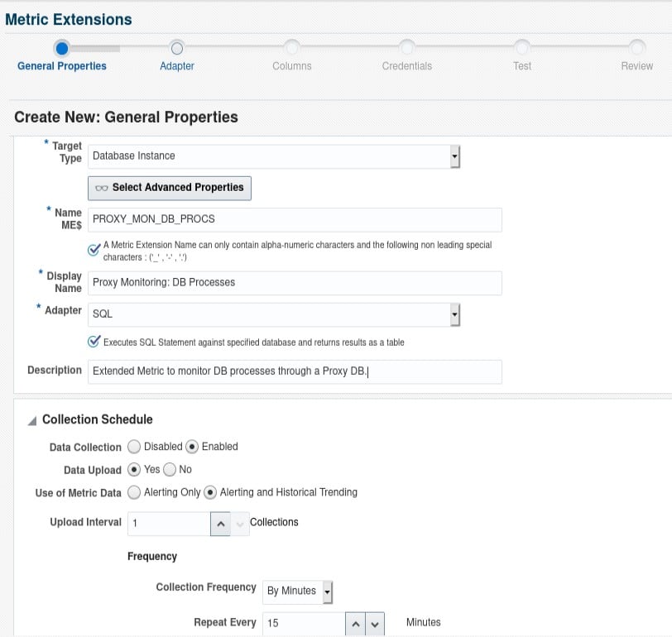The width and height of the screenshot is (672, 637).
Task: Disable Data Collection via the Disabled radio button
Action: pos(133,447)
